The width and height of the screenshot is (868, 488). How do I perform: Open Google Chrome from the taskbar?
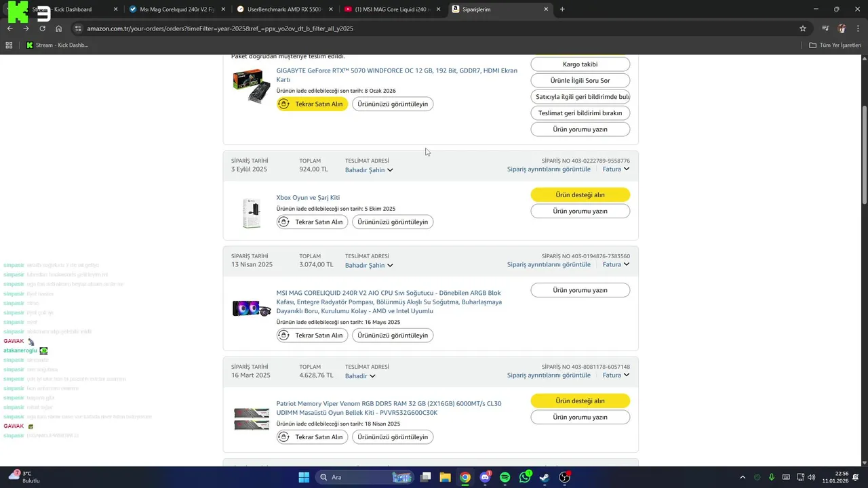coord(465,477)
